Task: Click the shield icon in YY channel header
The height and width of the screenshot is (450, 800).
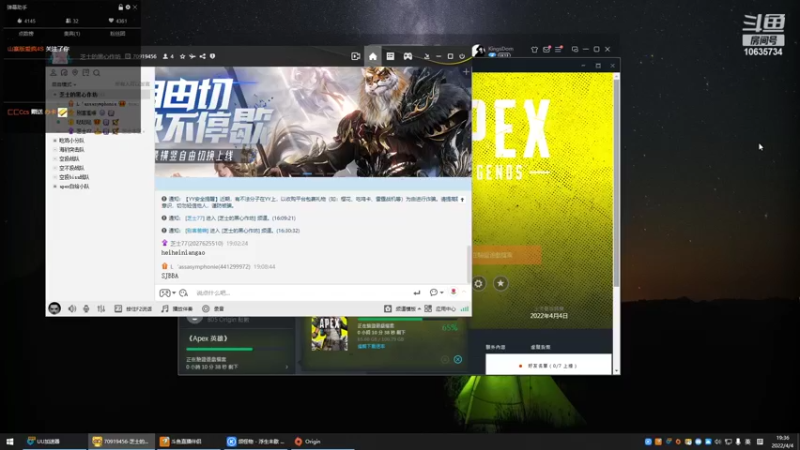Action: [x=212, y=56]
